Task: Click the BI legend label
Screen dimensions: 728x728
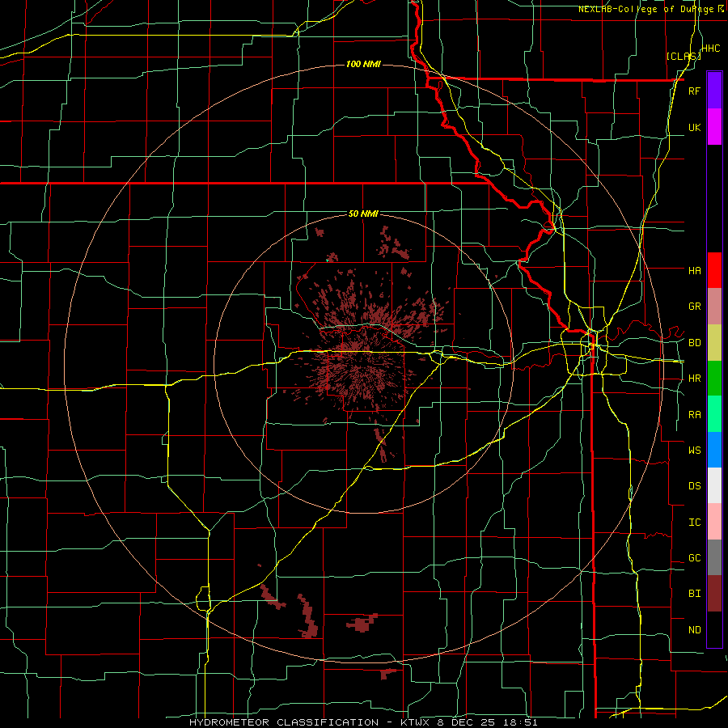Action: tap(694, 594)
